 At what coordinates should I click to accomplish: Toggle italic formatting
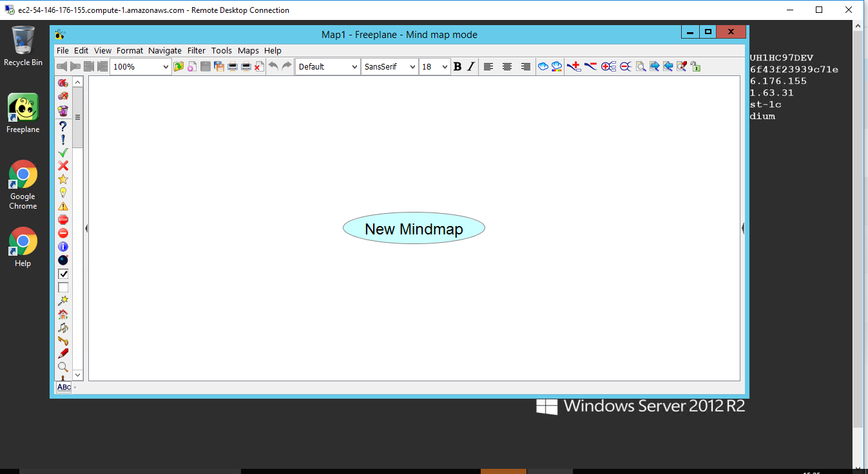471,66
